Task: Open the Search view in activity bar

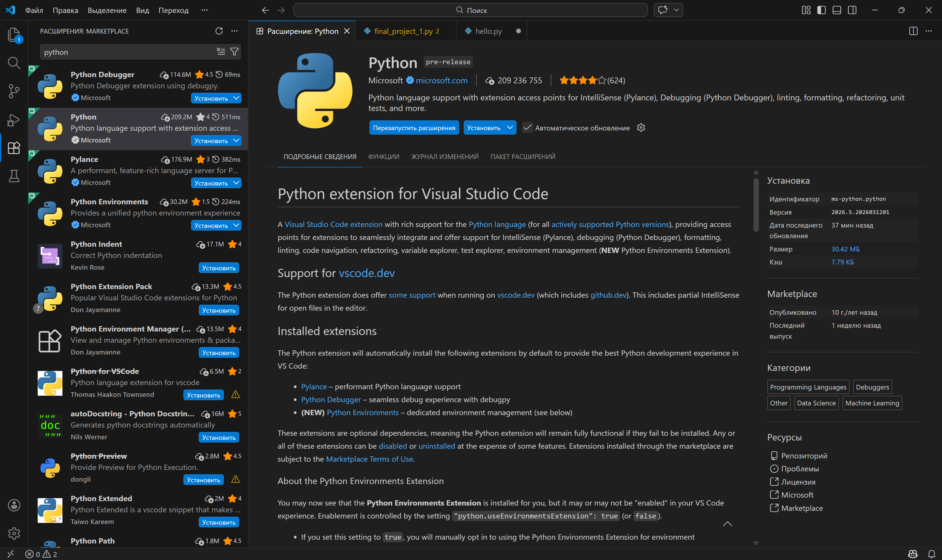Action: (x=14, y=63)
